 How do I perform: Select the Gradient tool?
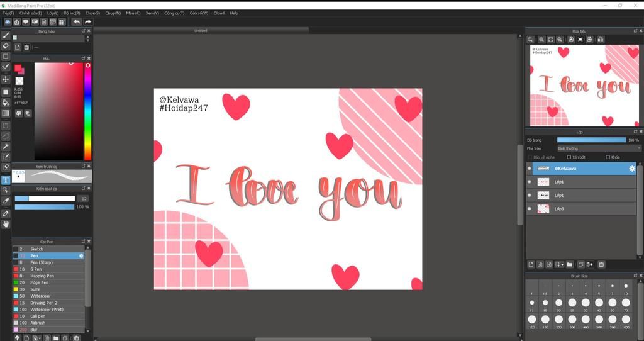pyautogui.click(x=6, y=113)
